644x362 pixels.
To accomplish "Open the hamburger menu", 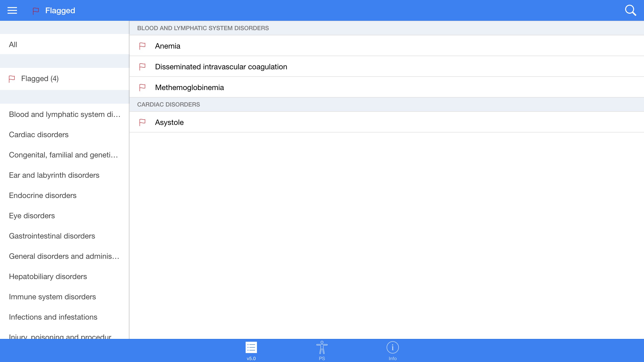I will (12, 11).
